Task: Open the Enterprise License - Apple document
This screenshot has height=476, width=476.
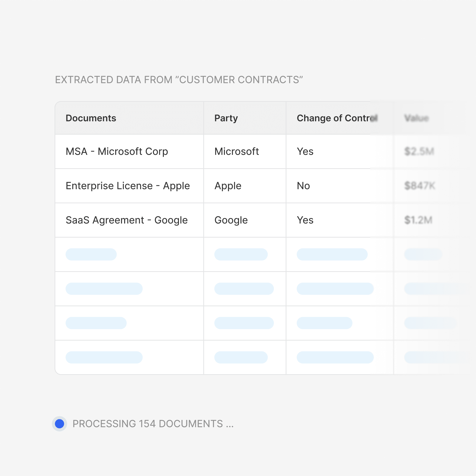Action: point(128,186)
